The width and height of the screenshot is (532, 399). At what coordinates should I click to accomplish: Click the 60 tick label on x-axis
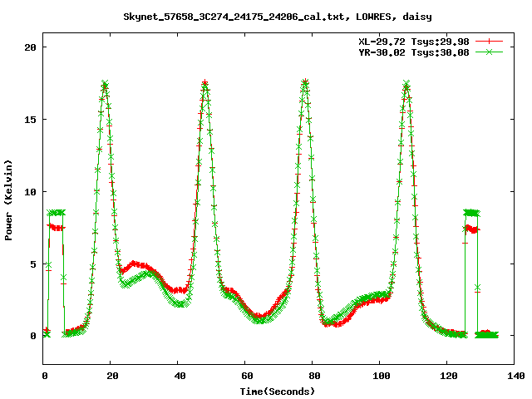tap(245, 377)
